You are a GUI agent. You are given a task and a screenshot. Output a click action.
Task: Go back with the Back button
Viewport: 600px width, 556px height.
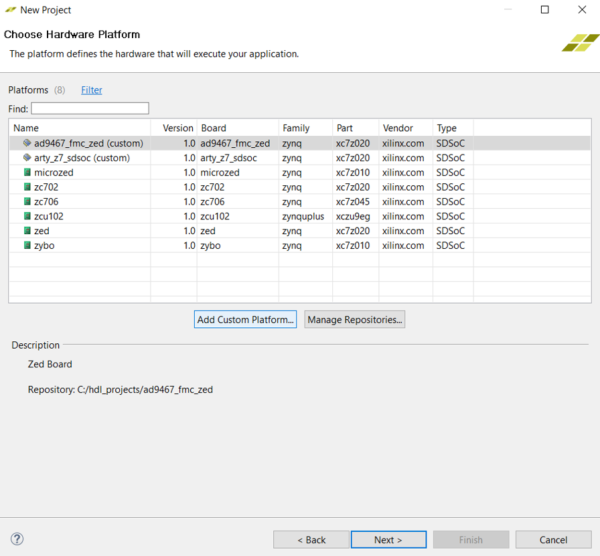311,540
